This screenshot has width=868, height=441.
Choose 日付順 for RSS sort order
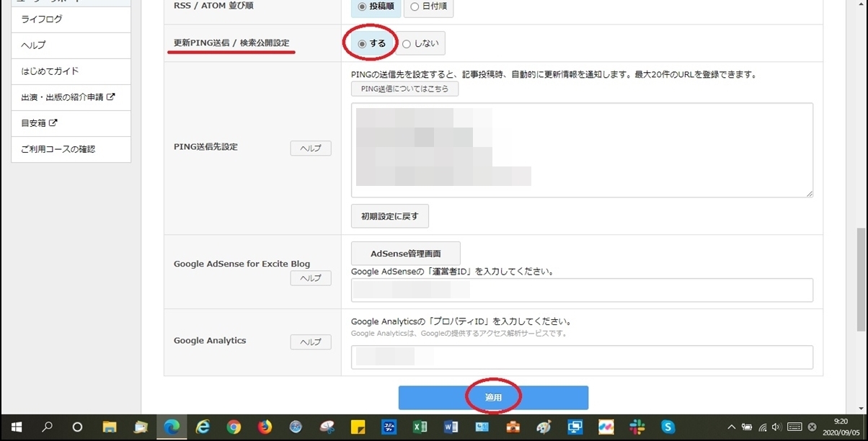415,6
